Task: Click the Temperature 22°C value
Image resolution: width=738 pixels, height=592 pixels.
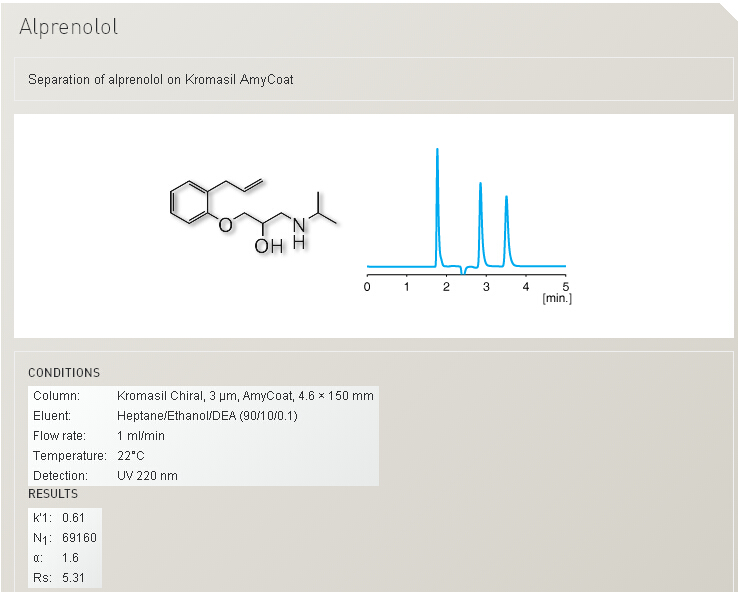Action: (132, 456)
